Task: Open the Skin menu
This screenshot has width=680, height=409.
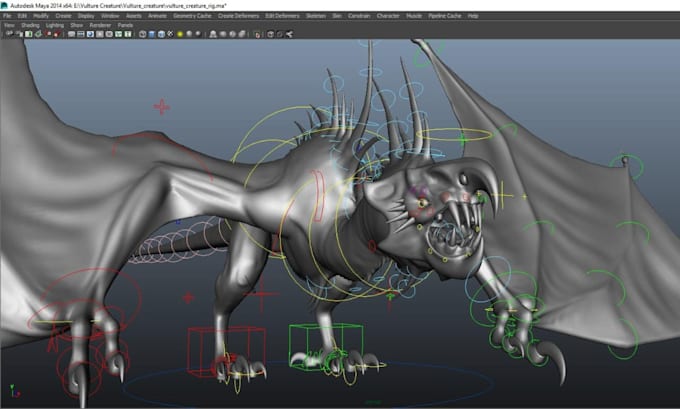Action: coord(337,16)
